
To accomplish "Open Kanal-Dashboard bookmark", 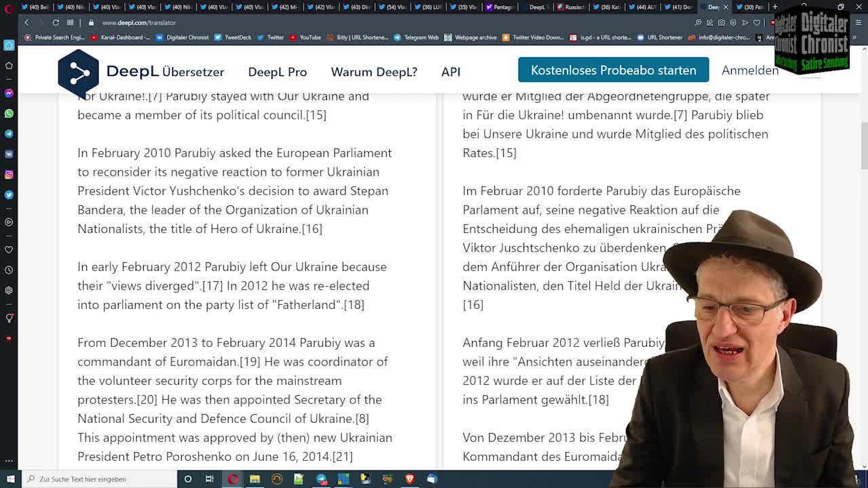I will coord(121,37).
